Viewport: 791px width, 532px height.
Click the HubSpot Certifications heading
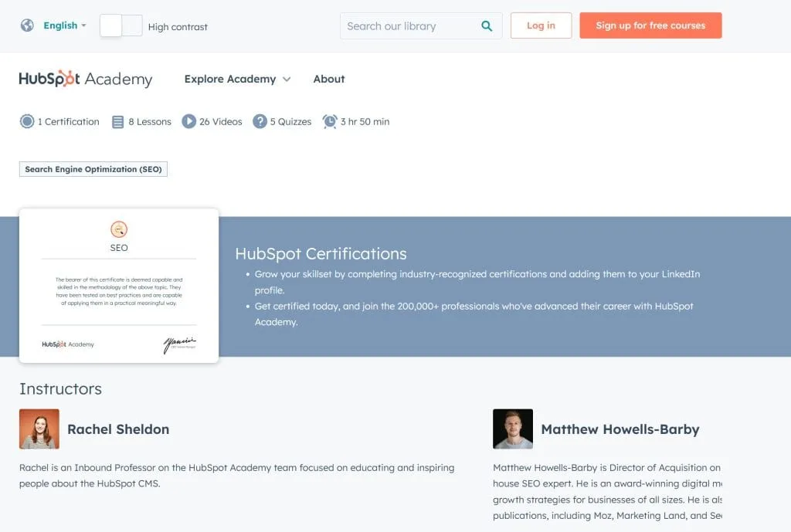(321, 253)
